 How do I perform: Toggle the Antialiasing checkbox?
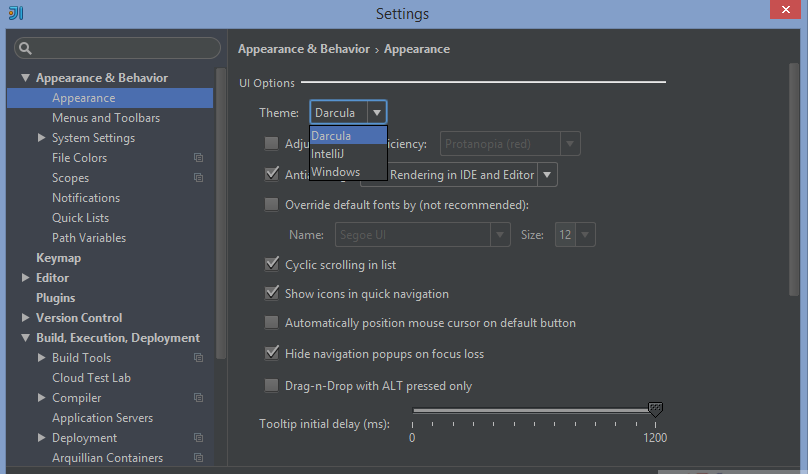tap(271, 174)
